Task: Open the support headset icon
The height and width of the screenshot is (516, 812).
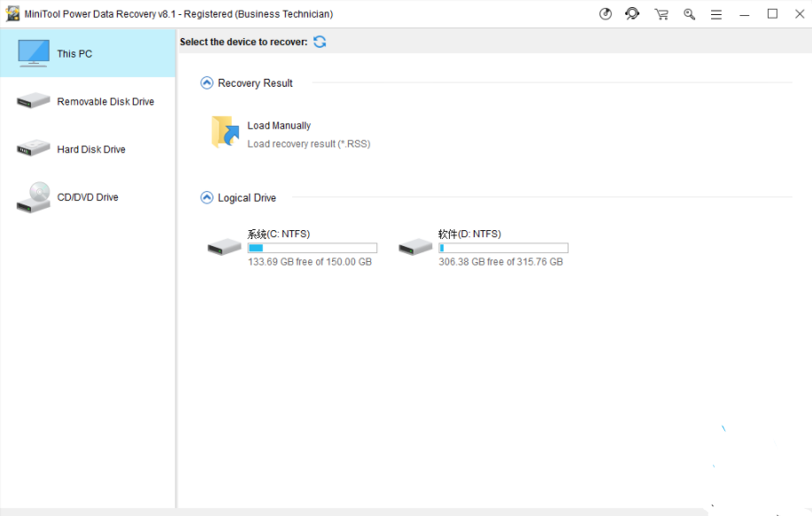Action: pyautogui.click(x=632, y=13)
